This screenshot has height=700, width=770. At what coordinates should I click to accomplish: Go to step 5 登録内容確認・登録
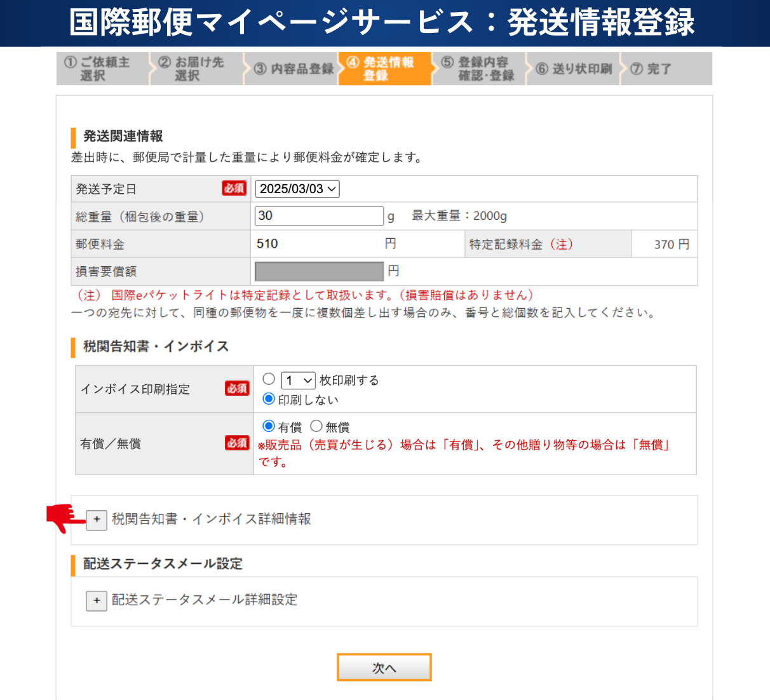click(480, 69)
